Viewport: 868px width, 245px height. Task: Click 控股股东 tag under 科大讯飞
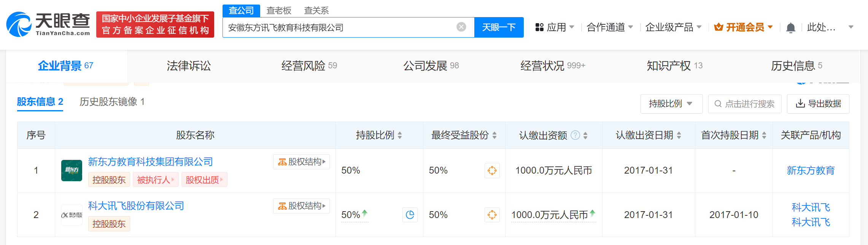(109, 224)
